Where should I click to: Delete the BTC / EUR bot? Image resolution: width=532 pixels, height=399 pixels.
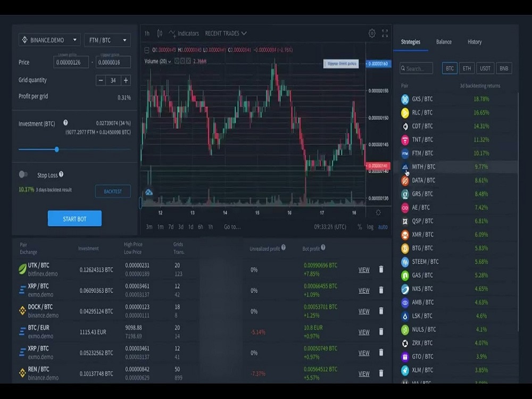[x=381, y=331]
